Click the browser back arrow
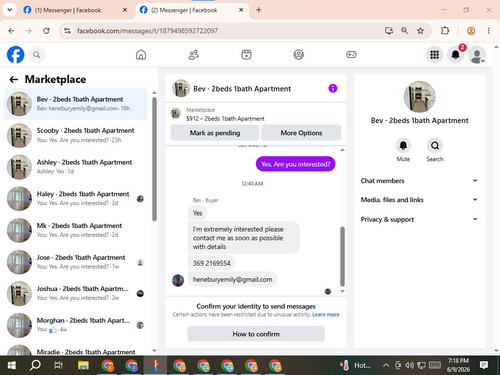The image size is (500, 375). tap(11, 31)
